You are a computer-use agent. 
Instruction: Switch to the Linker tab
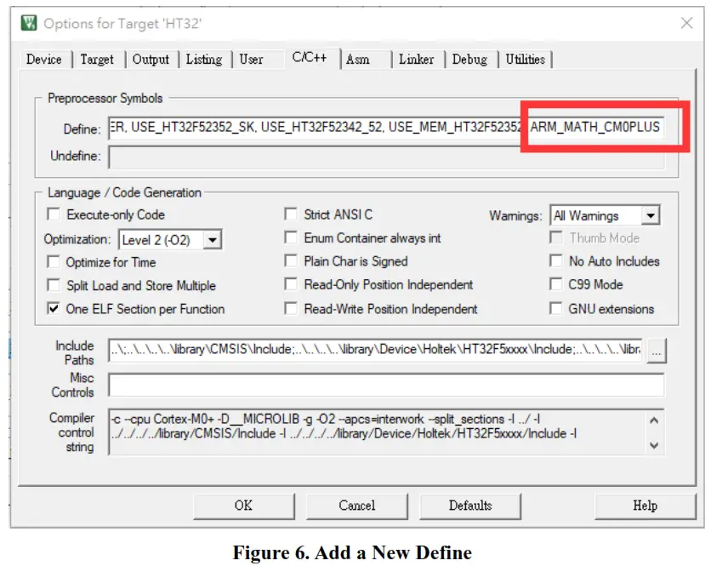pyautogui.click(x=417, y=60)
